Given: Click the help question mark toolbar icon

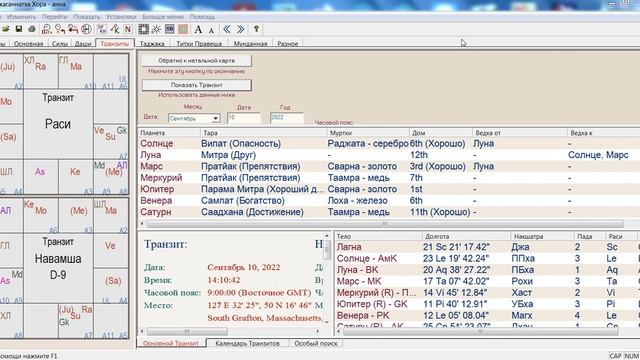Looking at the screenshot, I should tap(256, 29).
